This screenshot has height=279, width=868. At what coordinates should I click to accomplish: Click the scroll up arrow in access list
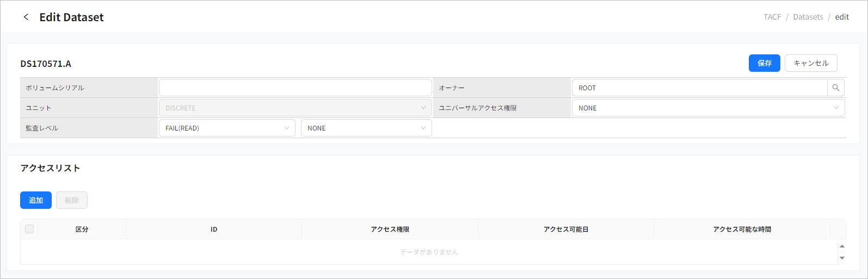point(842,246)
